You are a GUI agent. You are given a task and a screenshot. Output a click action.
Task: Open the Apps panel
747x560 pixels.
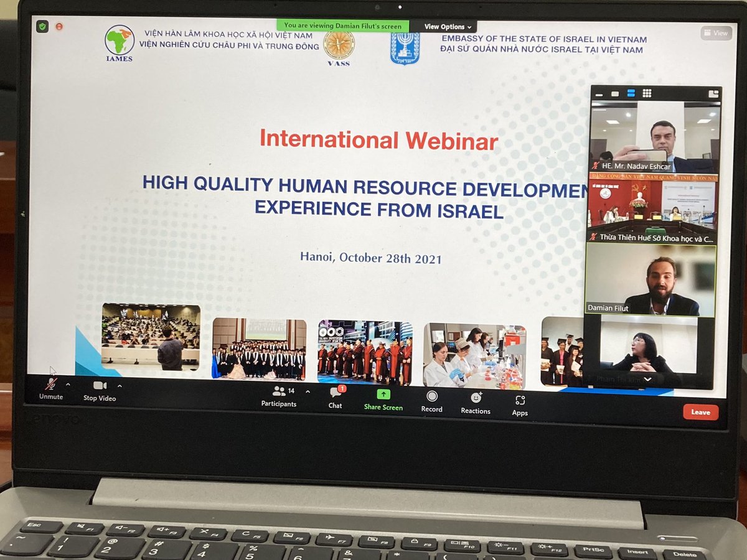tap(520, 405)
